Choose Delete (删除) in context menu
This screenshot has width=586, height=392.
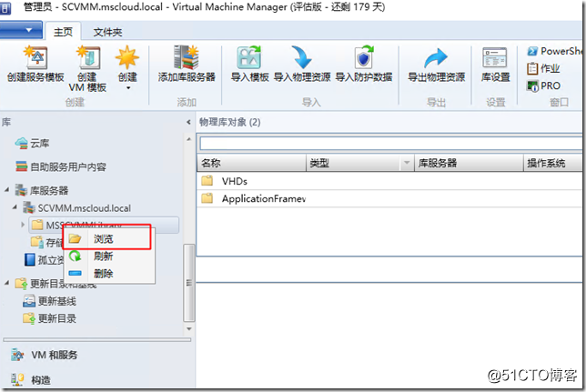pyautogui.click(x=107, y=273)
